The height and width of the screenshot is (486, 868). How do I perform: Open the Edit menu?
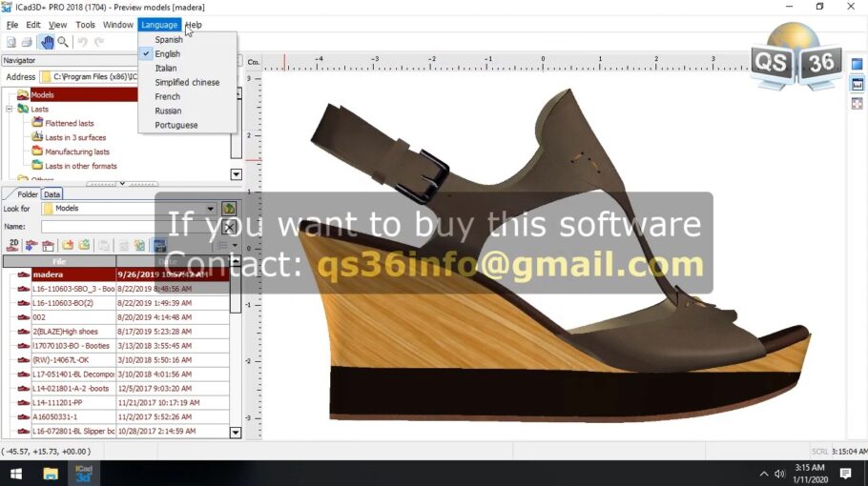coord(33,25)
